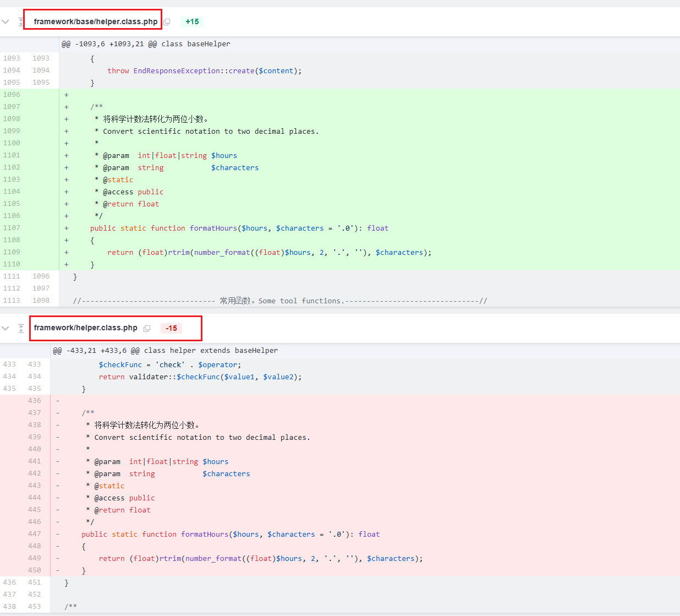
Task: Click the removed line number 441
Action: (x=35, y=461)
